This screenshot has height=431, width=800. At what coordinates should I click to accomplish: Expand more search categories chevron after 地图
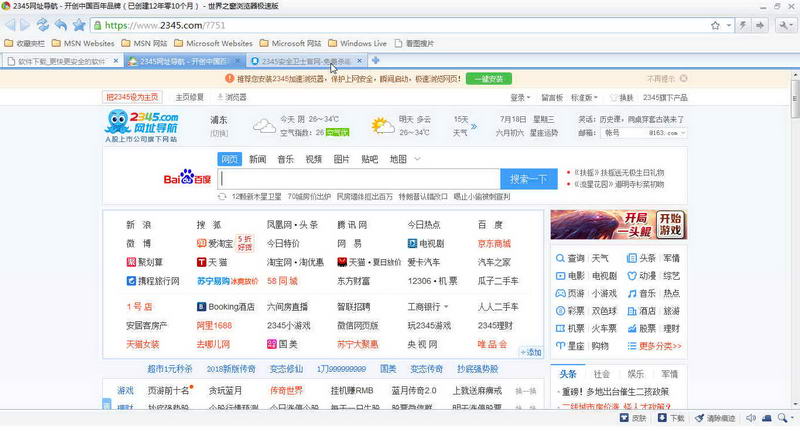417,159
